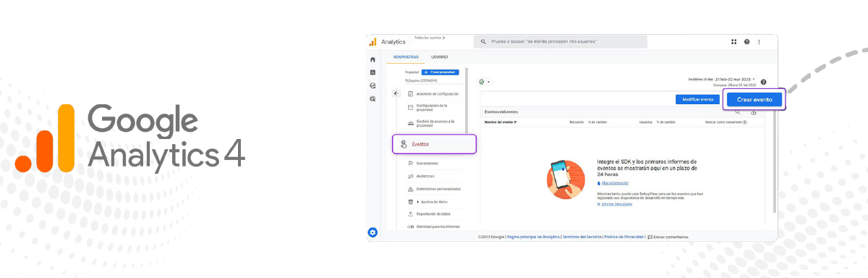
Task: Open Asistente de configuración
Action: click(438, 94)
